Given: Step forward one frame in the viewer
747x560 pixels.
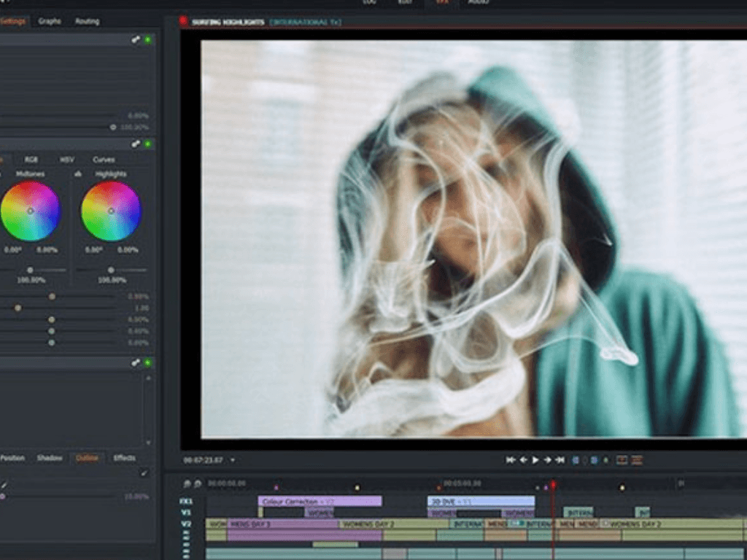Looking at the screenshot, I should click(x=547, y=460).
